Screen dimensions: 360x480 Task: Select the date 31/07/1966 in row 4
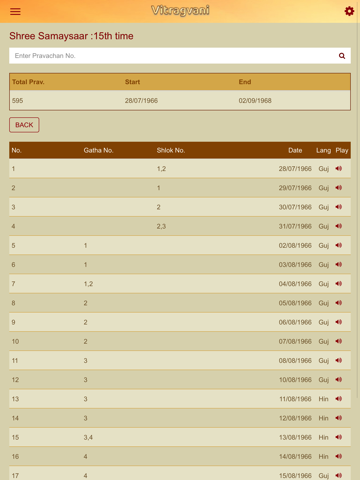click(295, 226)
